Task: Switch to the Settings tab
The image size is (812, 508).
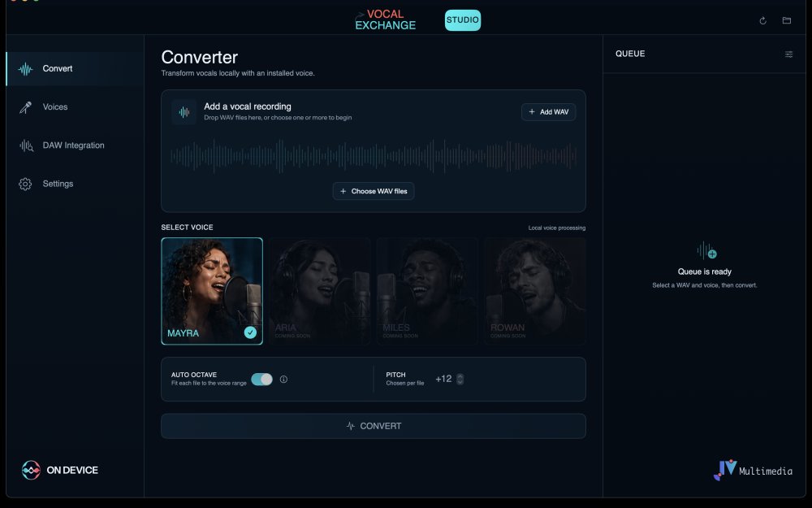Action: point(75,184)
